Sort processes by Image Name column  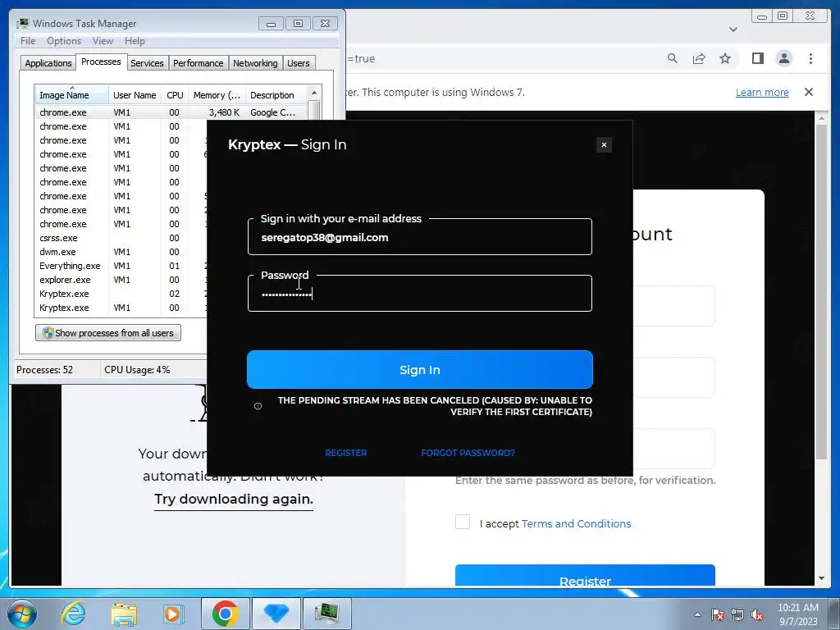pyautogui.click(x=72, y=95)
